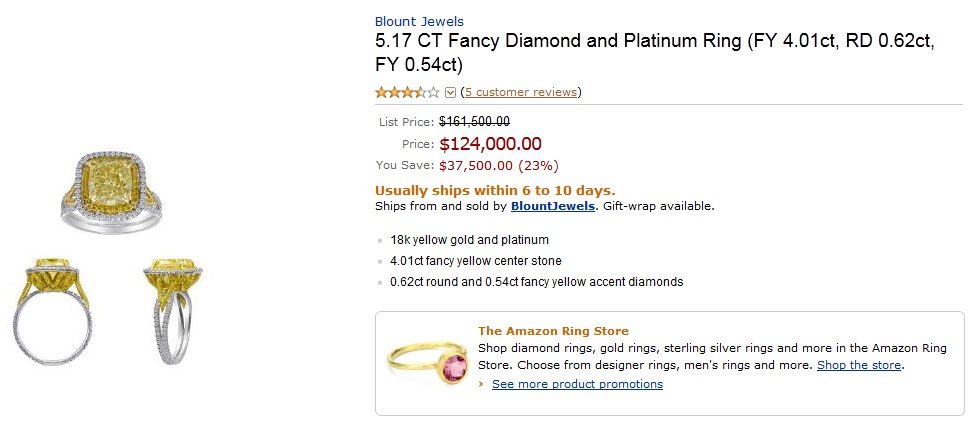Click The Amazon Ring Store heading
This screenshot has width=972, height=437.
pos(553,331)
